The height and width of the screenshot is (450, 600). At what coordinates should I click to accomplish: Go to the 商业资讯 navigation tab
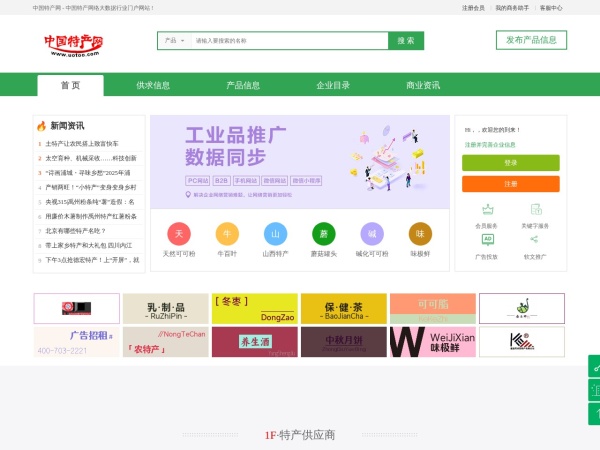(x=423, y=85)
